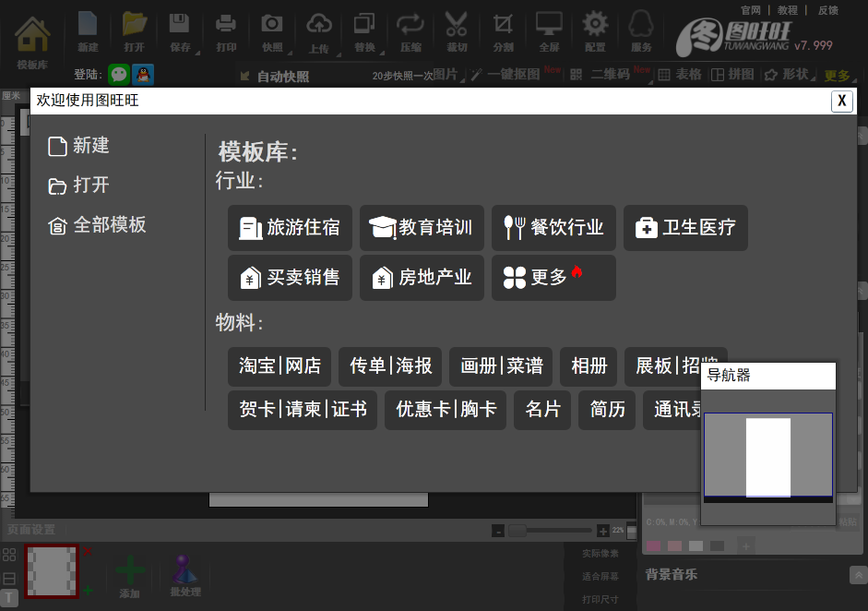Select 淘宝|网店 material category
This screenshot has height=611, width=868.
(x=279, y=366)
